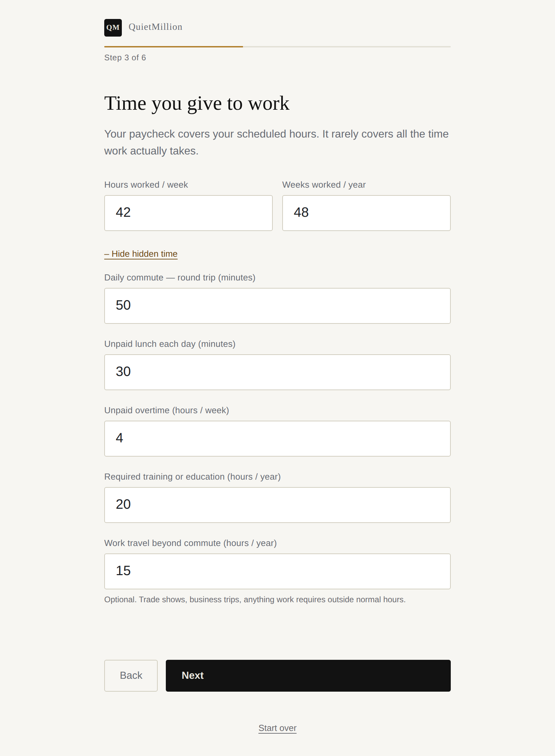
Task: Click the Unpaid overtime label
Action: coord(166,410)
